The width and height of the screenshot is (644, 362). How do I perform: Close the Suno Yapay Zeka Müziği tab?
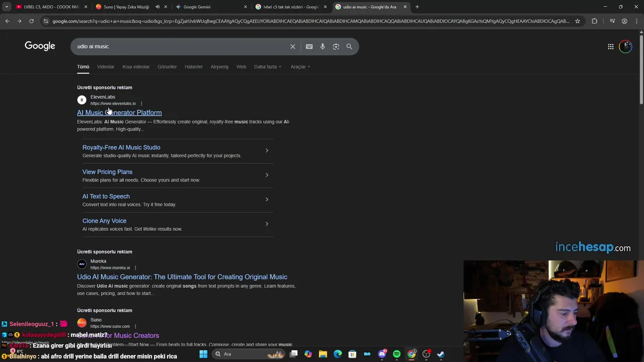coord(166,7)
